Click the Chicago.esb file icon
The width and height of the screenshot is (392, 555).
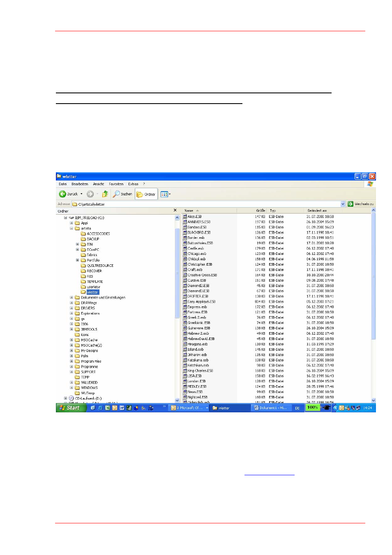click(x=185, y=254)
